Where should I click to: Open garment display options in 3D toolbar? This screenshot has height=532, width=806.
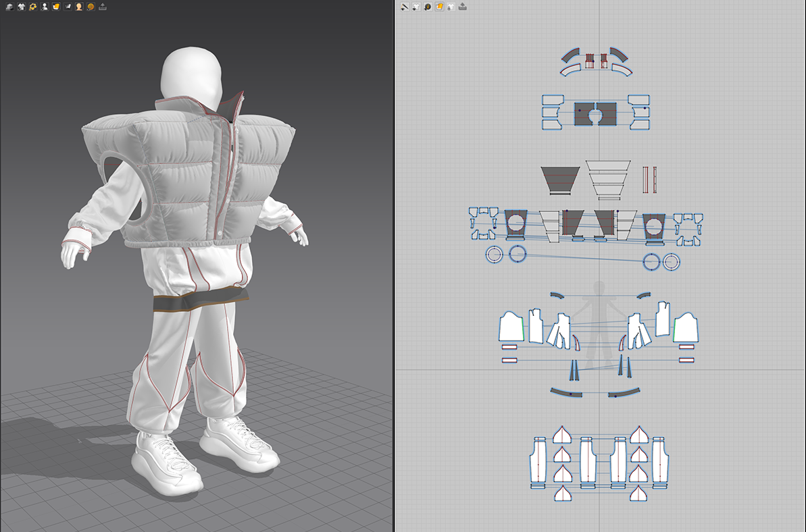[x=21, y=7]
